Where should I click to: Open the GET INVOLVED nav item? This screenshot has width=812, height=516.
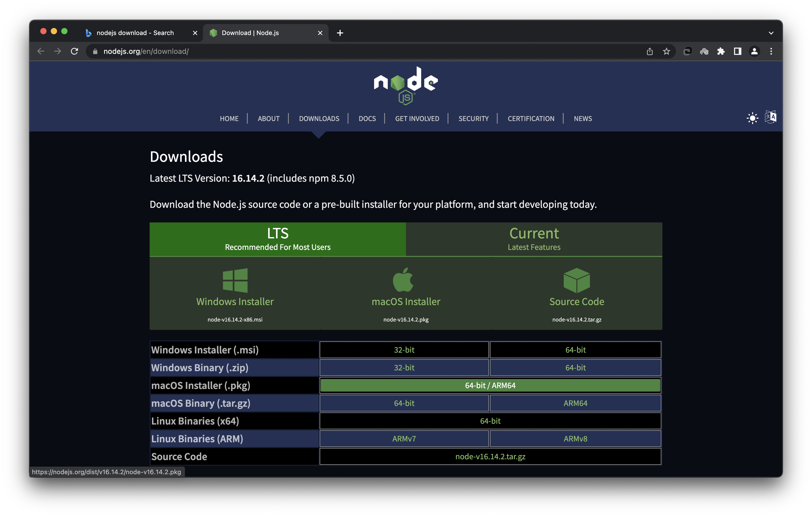(417, 119)
